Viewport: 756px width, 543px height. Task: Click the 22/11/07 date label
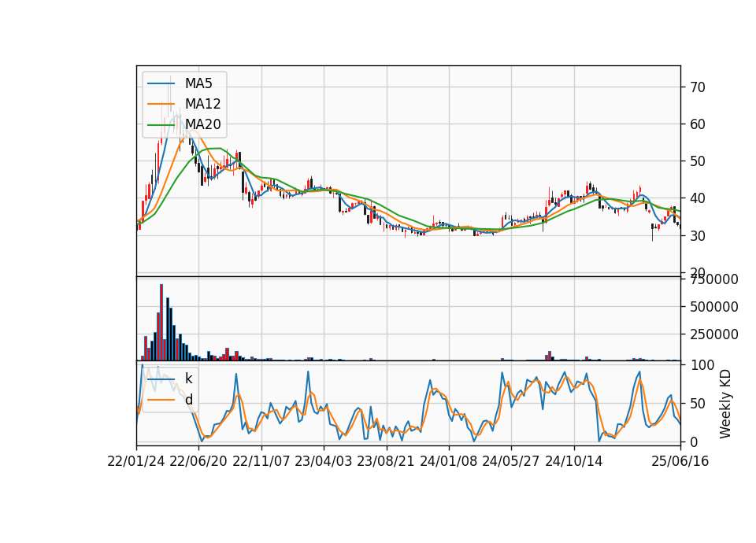261,461
